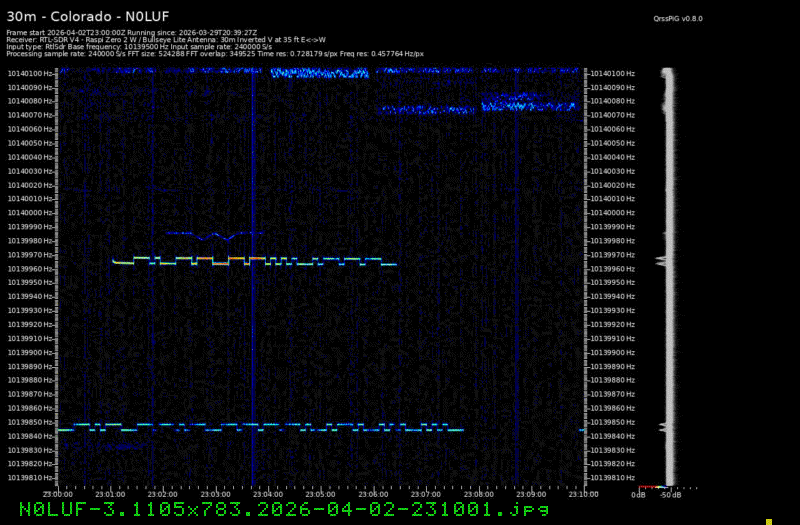Image resolution: width=800 pixels, height=525 pixels.
Task: Click the '30m - Colorado - N0LUF' title
Action: coord(88,15)
